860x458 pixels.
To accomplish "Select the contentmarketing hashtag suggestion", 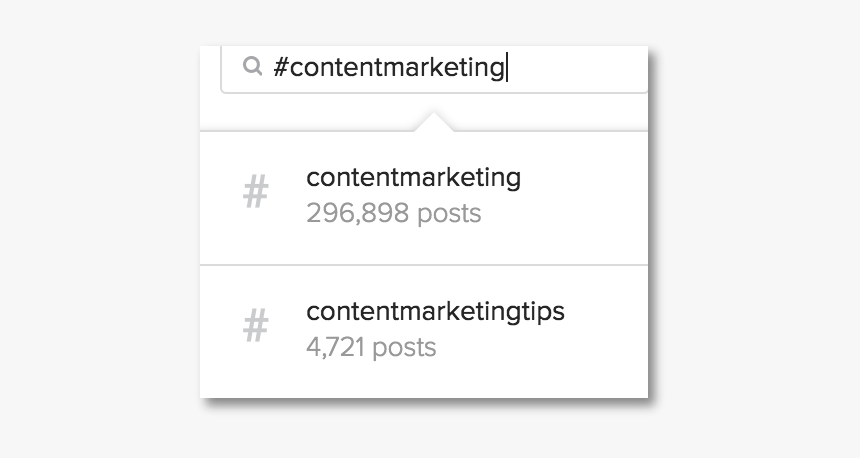I will tap(424, 198).
